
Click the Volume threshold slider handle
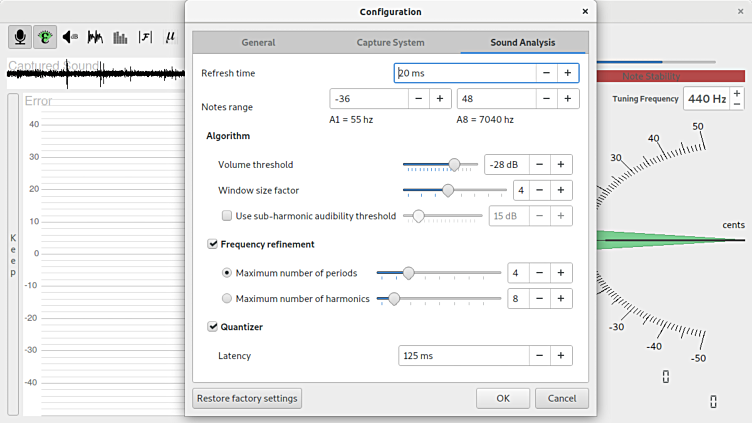coord(455,164)
